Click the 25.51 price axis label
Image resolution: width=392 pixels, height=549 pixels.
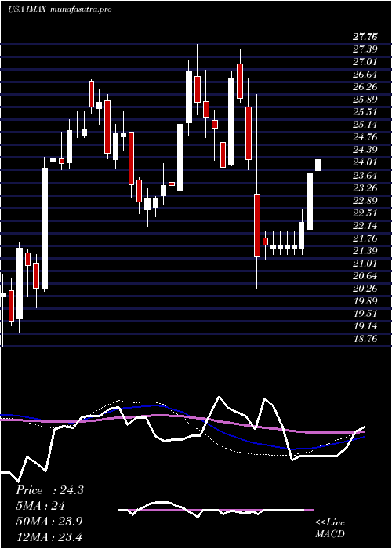coord(365,112)
